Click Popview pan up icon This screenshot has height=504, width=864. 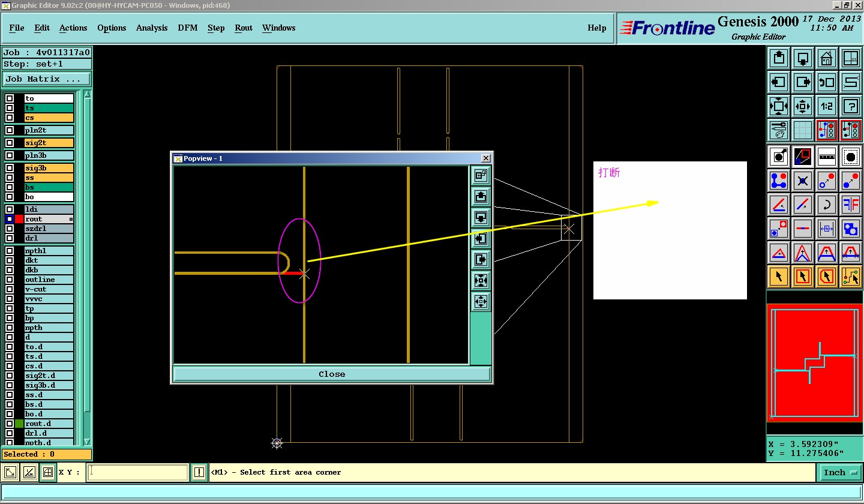(481, 196)
